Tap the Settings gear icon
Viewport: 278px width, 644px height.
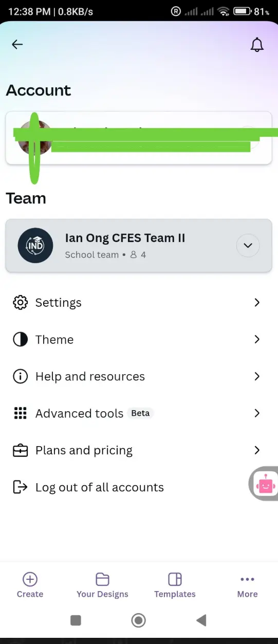click(x=20, y=303)
